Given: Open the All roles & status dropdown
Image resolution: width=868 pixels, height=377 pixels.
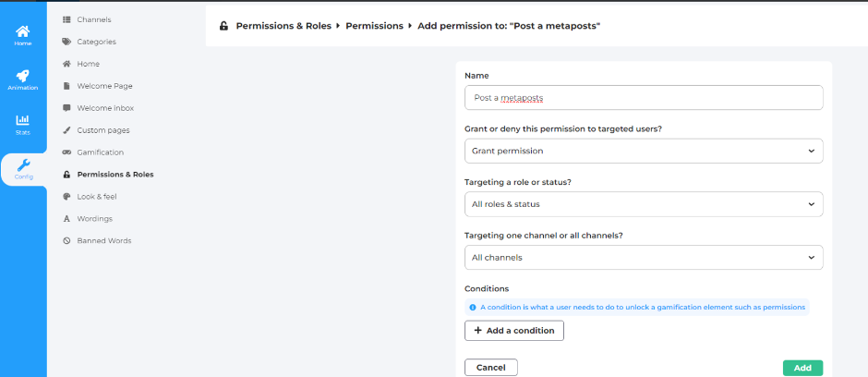Looking at the screenshot, I should 644,204.
